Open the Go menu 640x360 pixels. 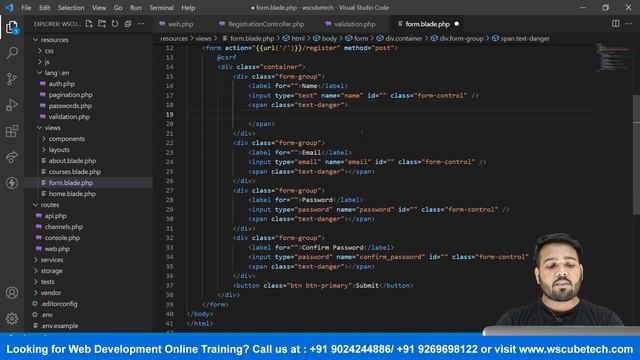[118, 7]
